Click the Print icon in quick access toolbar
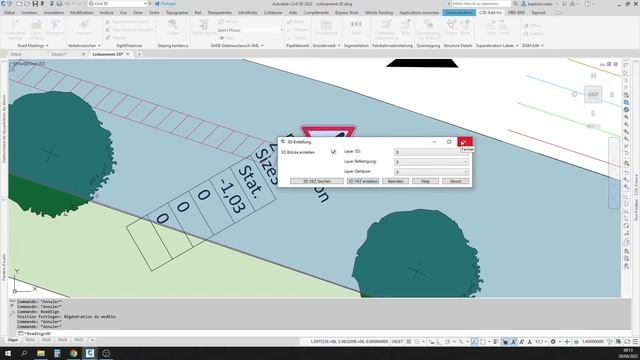Image resolution: width=640 pixels, height=360 pixels. [59, 4]
